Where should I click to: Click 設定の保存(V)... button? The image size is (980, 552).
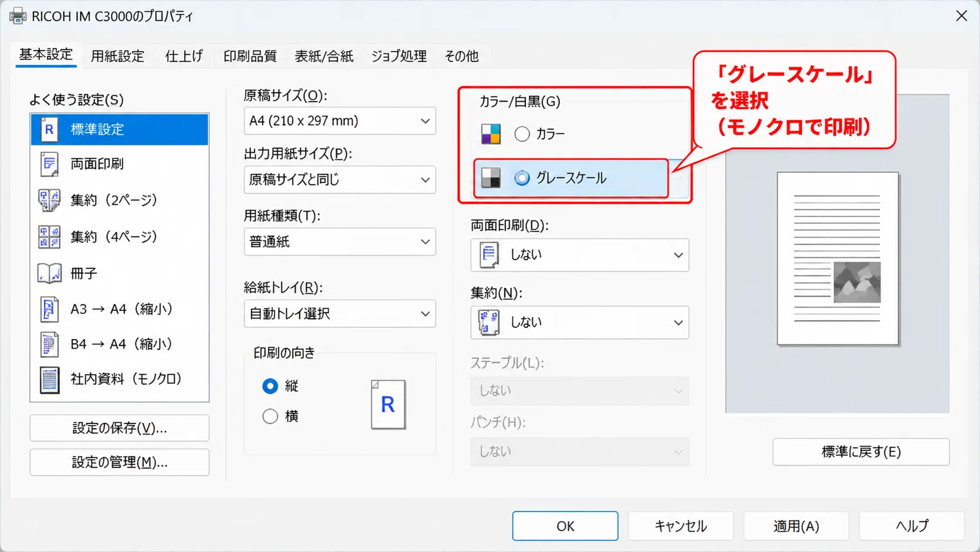[120, 428]
